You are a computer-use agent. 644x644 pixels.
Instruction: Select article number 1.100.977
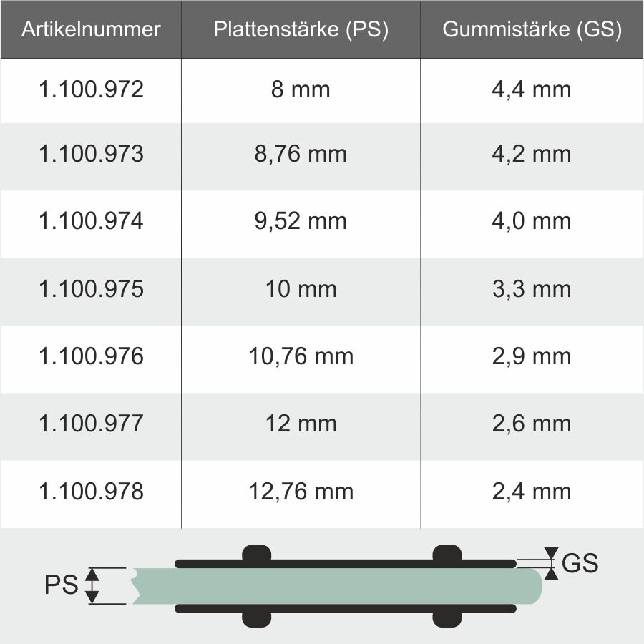pyautogui.click(x=91, y=424)
